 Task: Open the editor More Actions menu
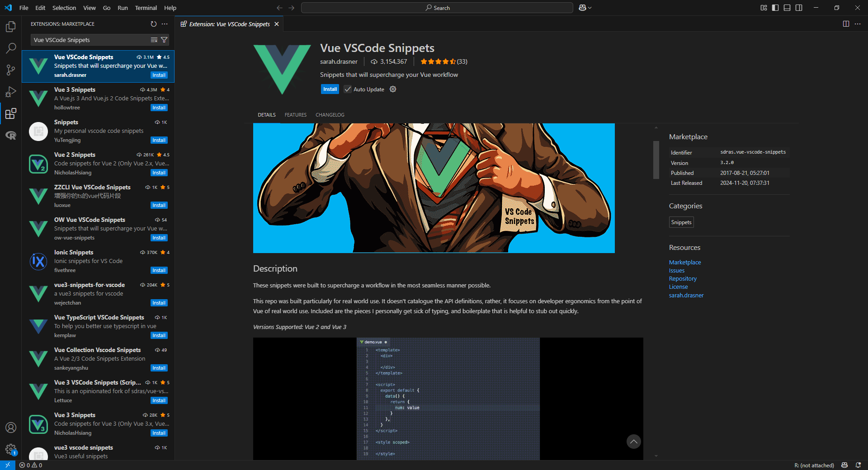(859, 24)
